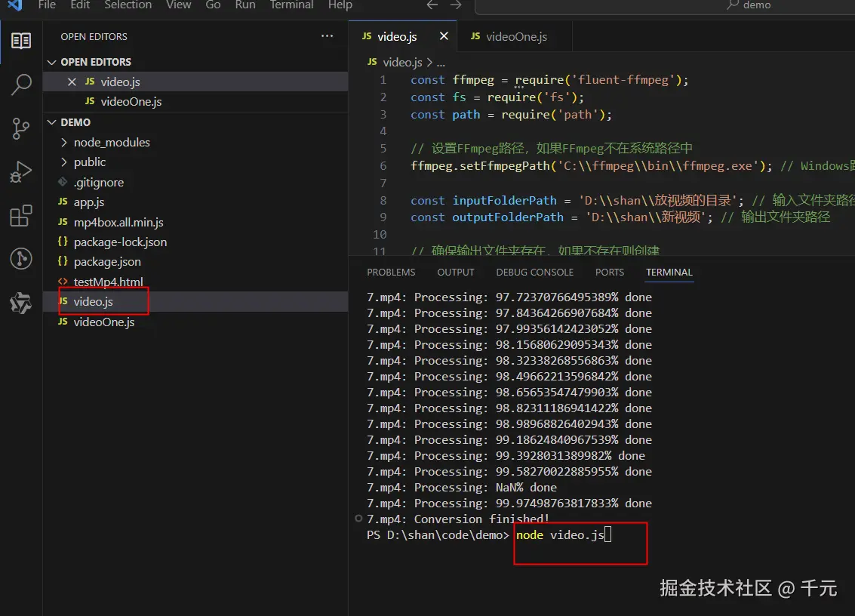Image resolution: width=855 pixels, height=616 pixels.
Task: Open the Edit menu
Action: click(80, 5)
